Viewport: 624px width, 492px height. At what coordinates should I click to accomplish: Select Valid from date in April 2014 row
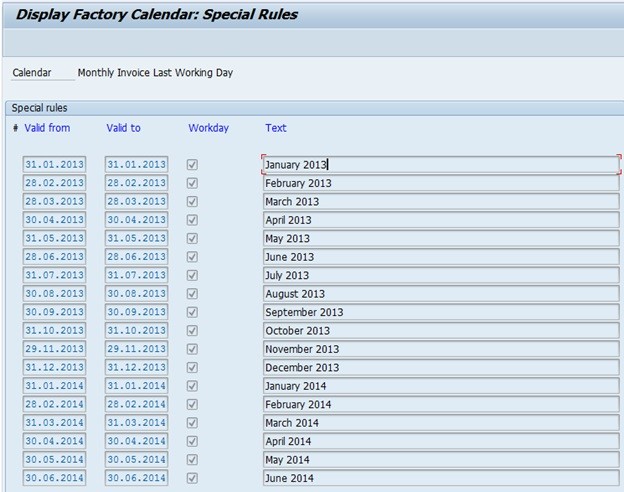point(55,441)
